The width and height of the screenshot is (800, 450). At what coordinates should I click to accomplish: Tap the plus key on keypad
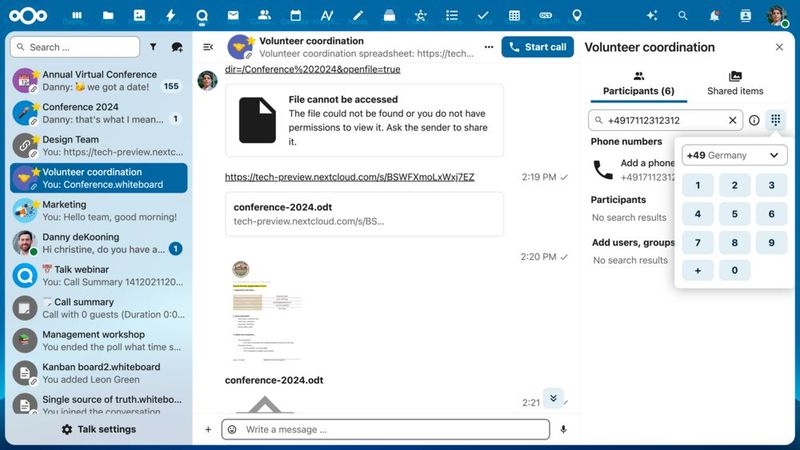tap(697, 270)
